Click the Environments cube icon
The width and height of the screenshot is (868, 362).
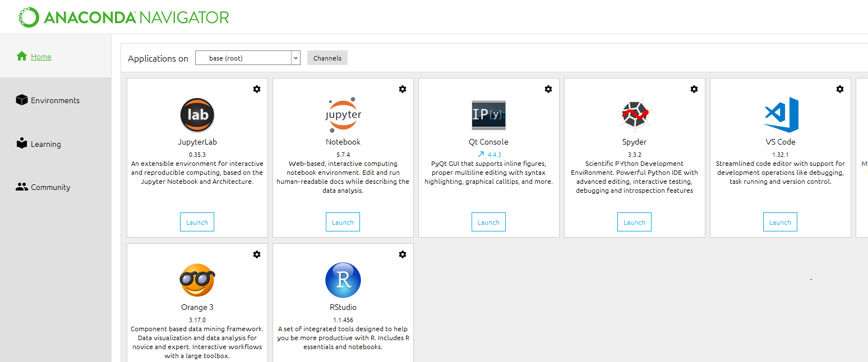[22, 100]
